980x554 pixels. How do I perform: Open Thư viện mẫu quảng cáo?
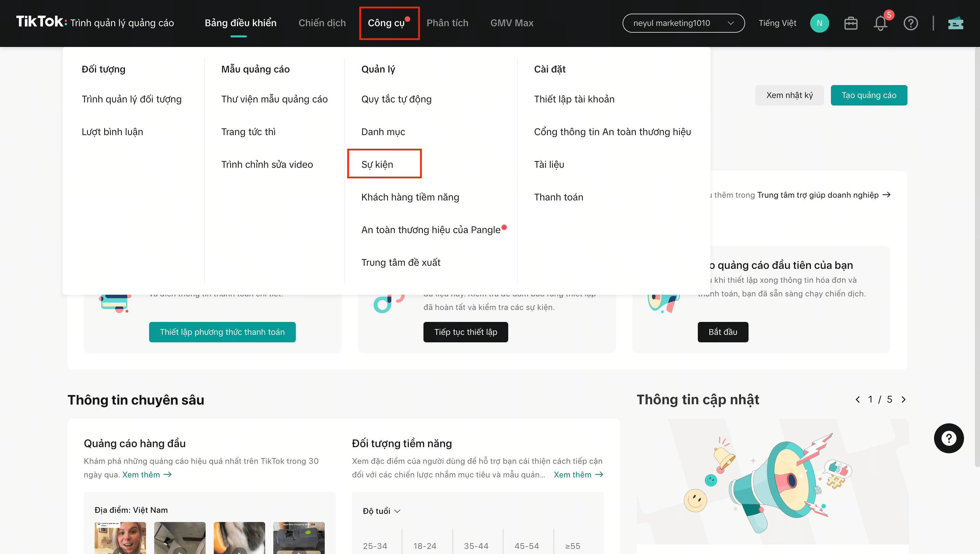(x=274, y=99)
